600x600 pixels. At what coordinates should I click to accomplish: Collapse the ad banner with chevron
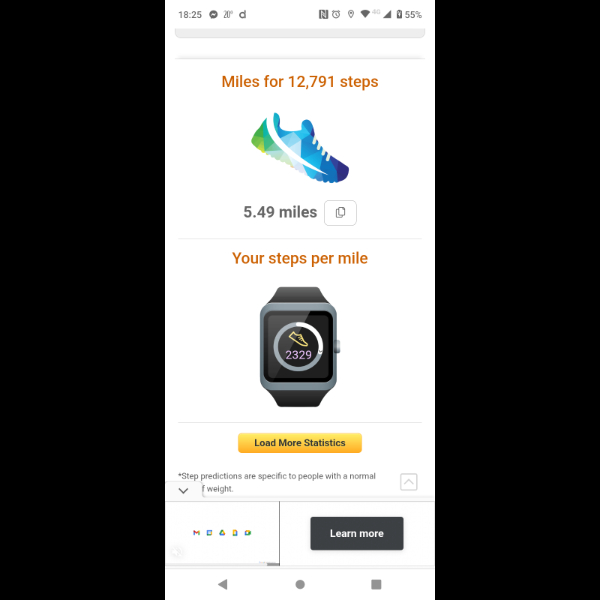pyautogui.click(x=183, y=491)
